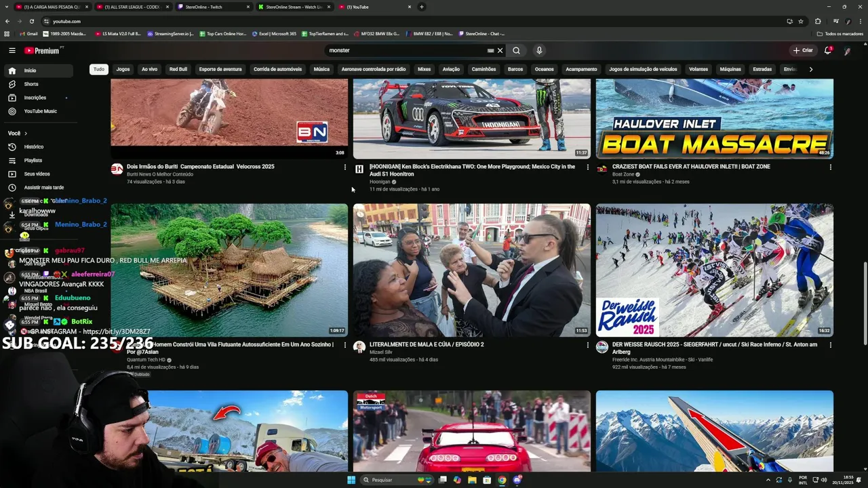Open a new browser tab with the plus
868x488 pixels.
[x=421, y=7]
